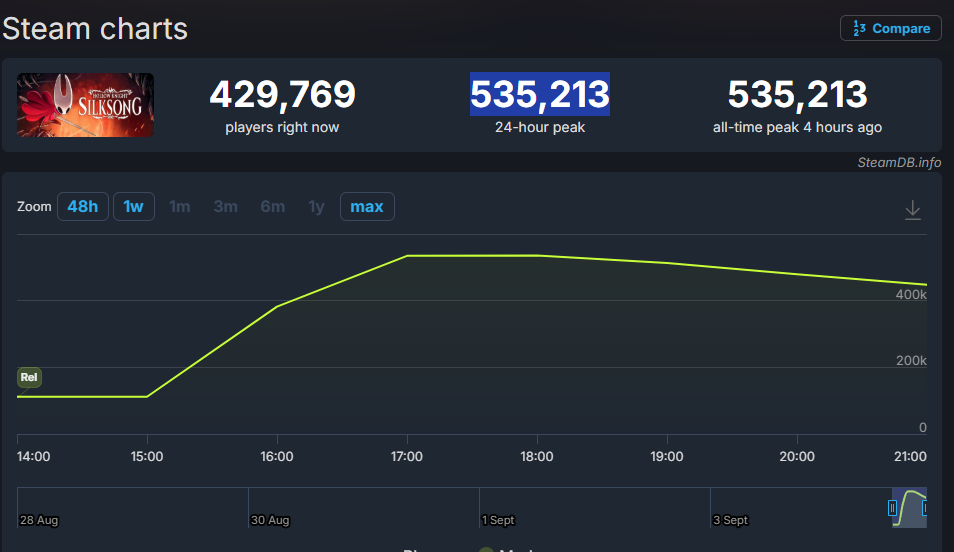
Task: Set zoom to 1m
Action: click(x=179, y=206)
